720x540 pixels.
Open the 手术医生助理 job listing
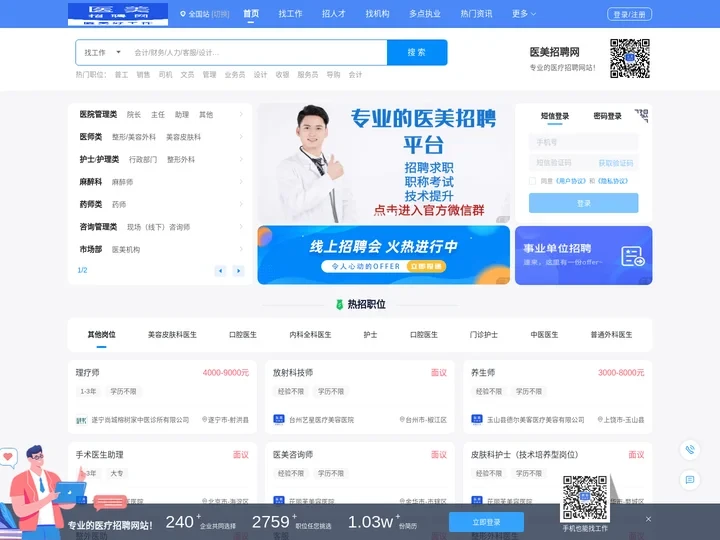point(100,455)
